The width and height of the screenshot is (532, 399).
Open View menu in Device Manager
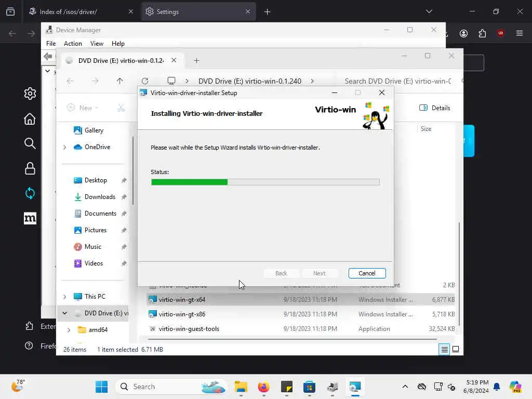pyautogui.click(x=97, y=44)
